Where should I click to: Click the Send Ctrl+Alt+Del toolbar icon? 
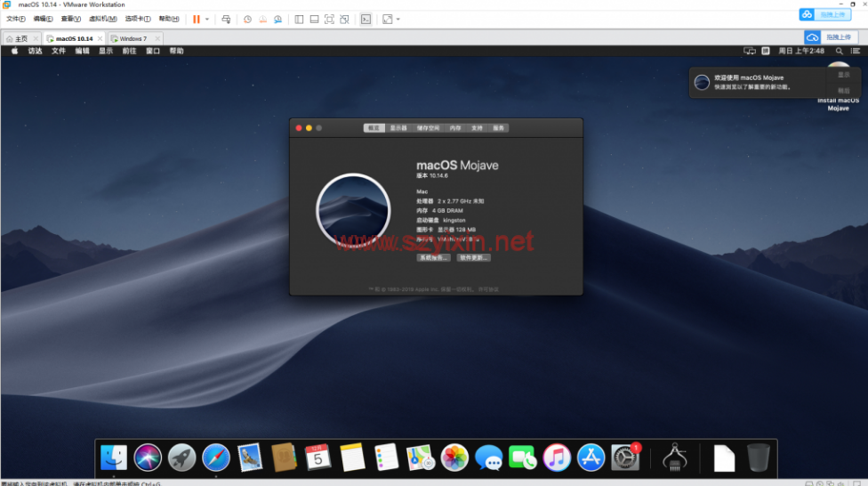226,20
